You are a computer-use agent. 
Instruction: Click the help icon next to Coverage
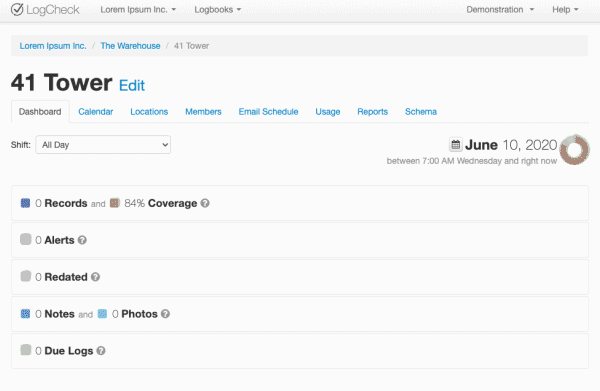[205, 203]
